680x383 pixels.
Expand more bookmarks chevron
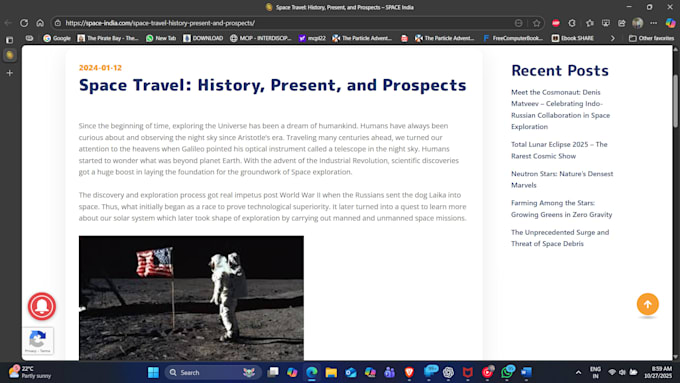tap(612, 38)
